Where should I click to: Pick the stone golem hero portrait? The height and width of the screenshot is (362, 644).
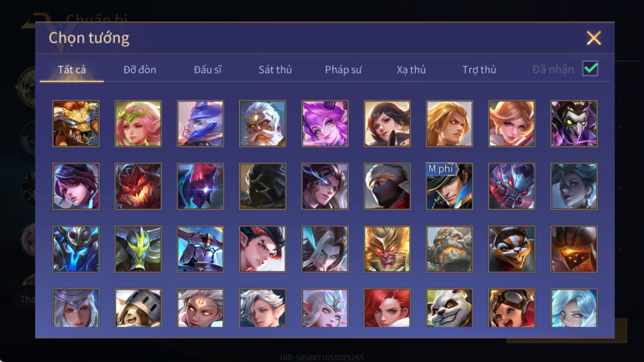pos(449,249)
